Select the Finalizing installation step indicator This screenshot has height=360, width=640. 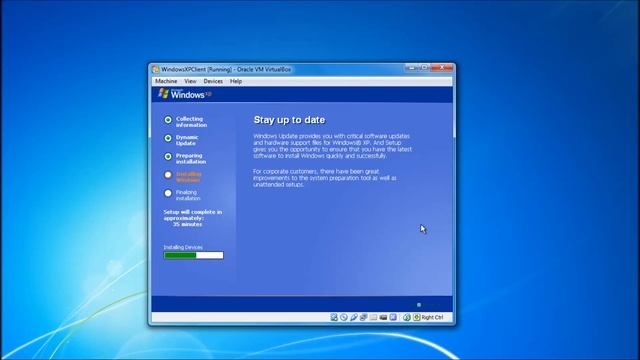coord(168,193)
